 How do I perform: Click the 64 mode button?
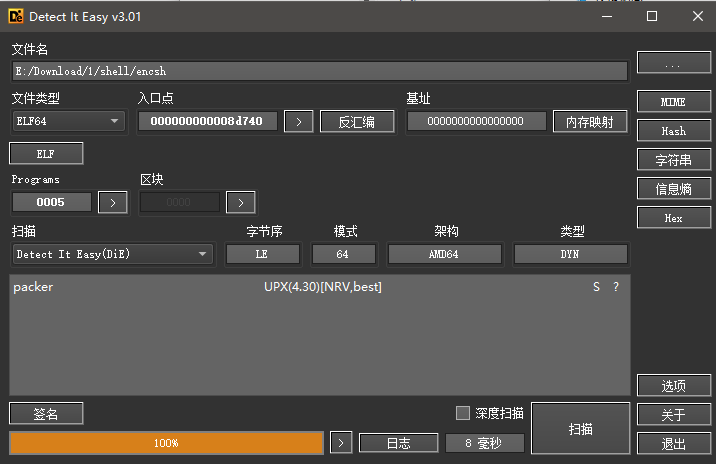pyautogui.click(x=344, y=254)
